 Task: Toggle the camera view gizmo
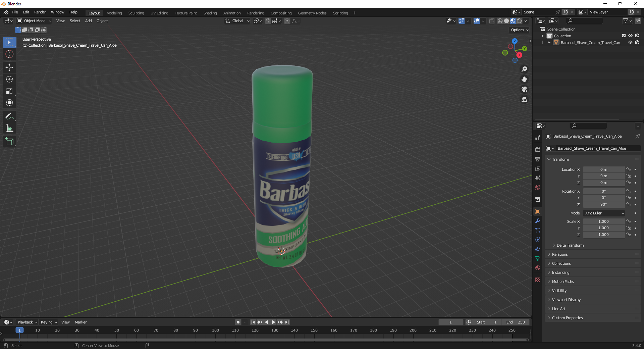click(x=524, y=89)
